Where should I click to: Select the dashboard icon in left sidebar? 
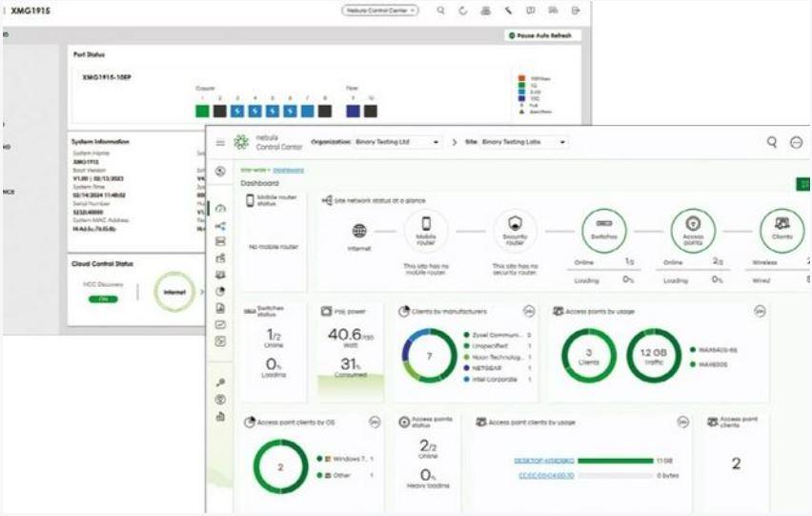[221, 208]
